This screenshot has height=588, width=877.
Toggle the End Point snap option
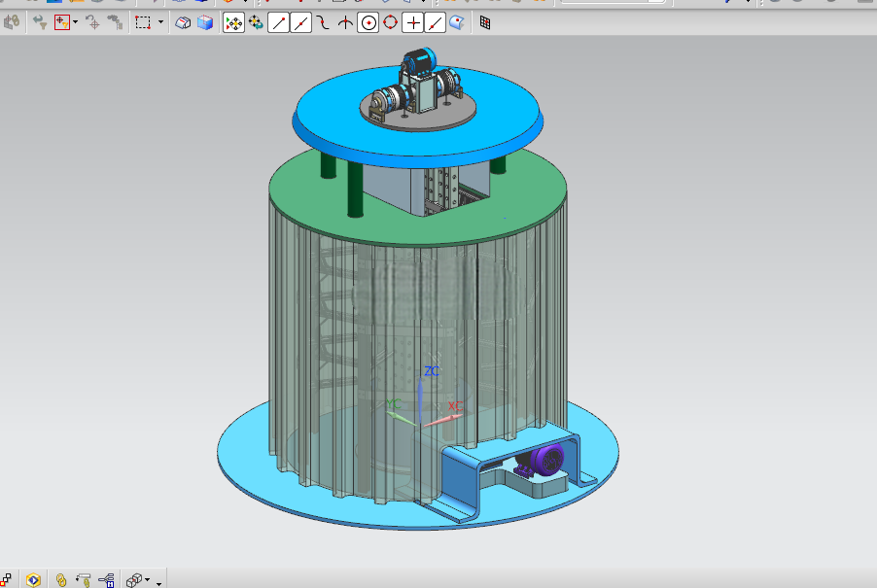coord(278,23)
